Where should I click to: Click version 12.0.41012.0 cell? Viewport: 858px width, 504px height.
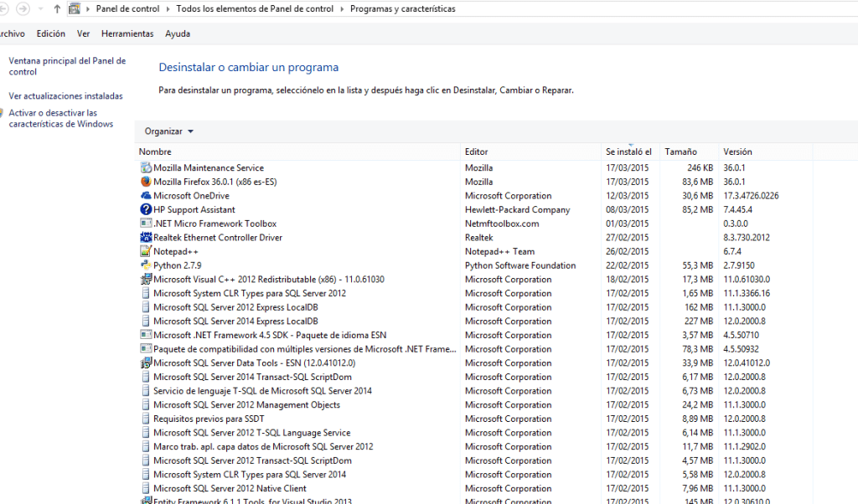[747, 363]
